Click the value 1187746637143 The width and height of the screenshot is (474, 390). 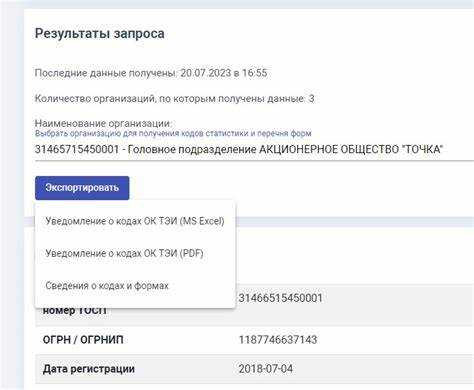[x=278, y=340]
